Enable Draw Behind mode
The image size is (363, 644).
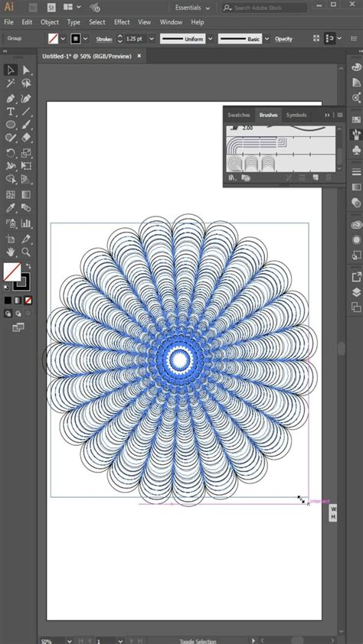(x=18, y=314)
